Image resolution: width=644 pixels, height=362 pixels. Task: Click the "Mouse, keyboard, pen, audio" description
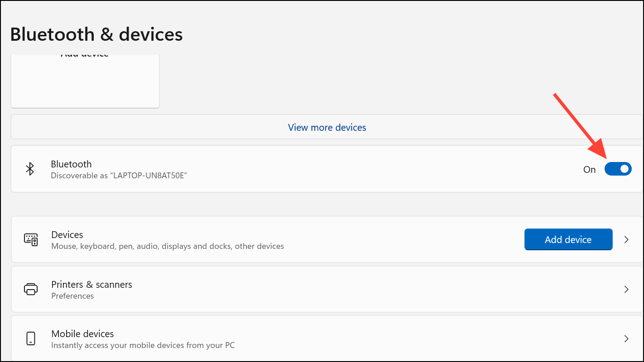[168, 247]
